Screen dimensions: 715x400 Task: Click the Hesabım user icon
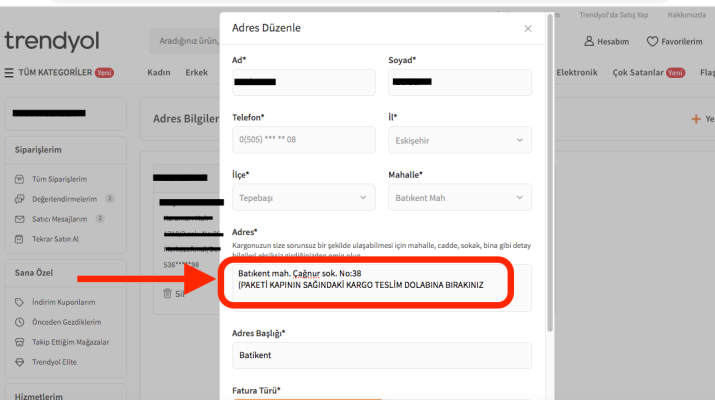(589, 41)
